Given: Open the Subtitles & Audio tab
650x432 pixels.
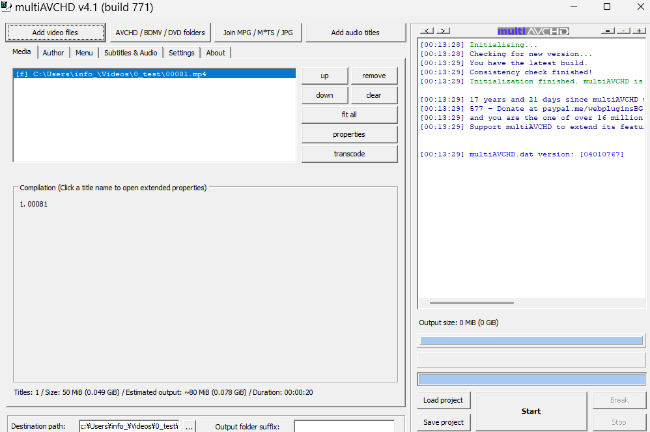Looking at the screenshot, I should tap(131, 52).
